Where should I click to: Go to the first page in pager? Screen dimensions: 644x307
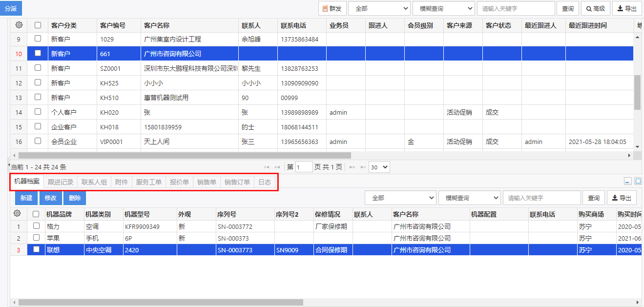(x=267, y=167)
